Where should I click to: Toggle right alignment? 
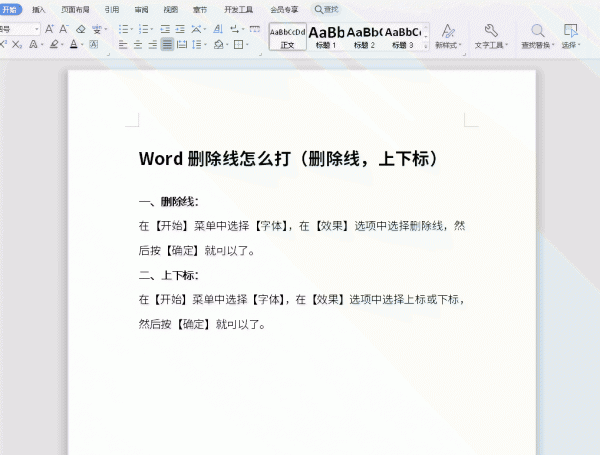(153, 45)
